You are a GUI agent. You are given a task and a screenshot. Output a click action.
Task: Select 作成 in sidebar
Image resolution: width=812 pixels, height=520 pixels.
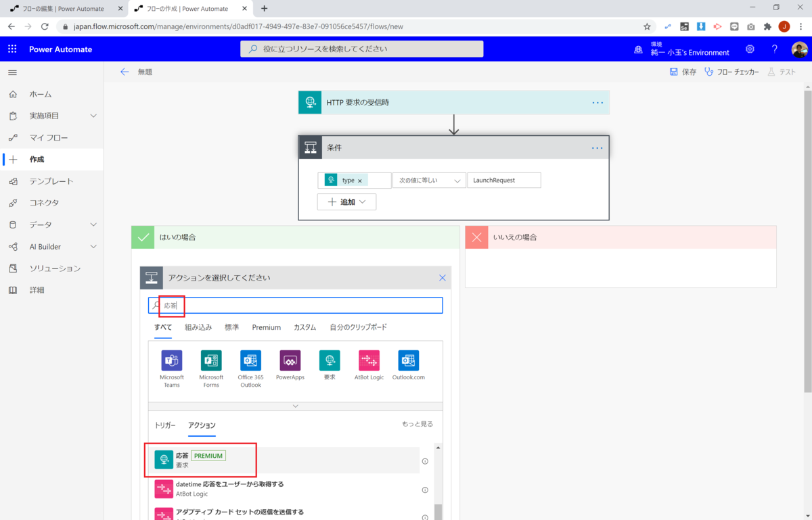click(x=52, y=160)
